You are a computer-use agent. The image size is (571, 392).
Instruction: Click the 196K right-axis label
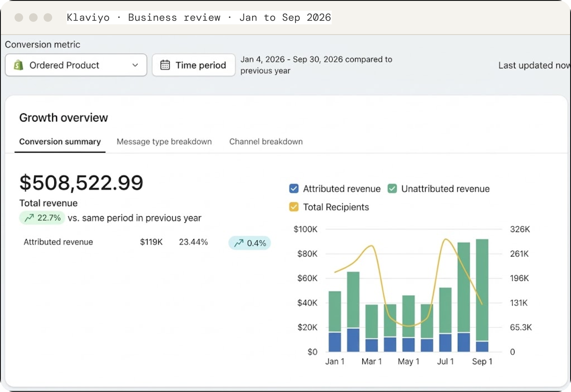click(x=519, y=278)
